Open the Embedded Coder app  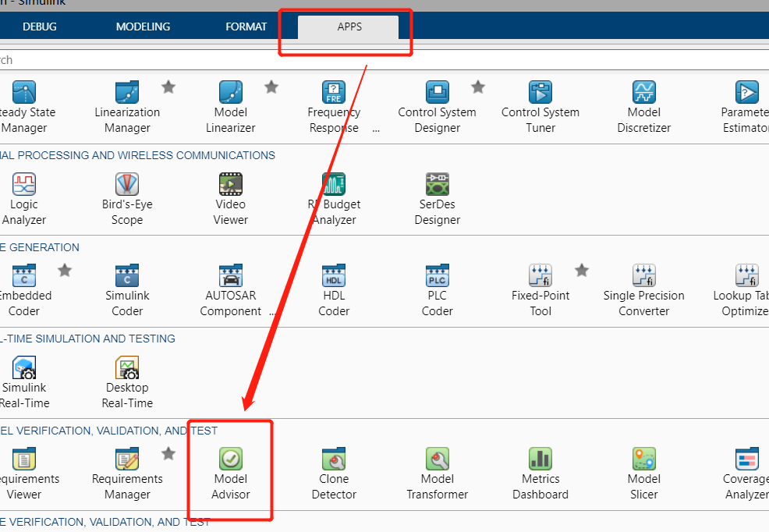(x=24, y=289)
